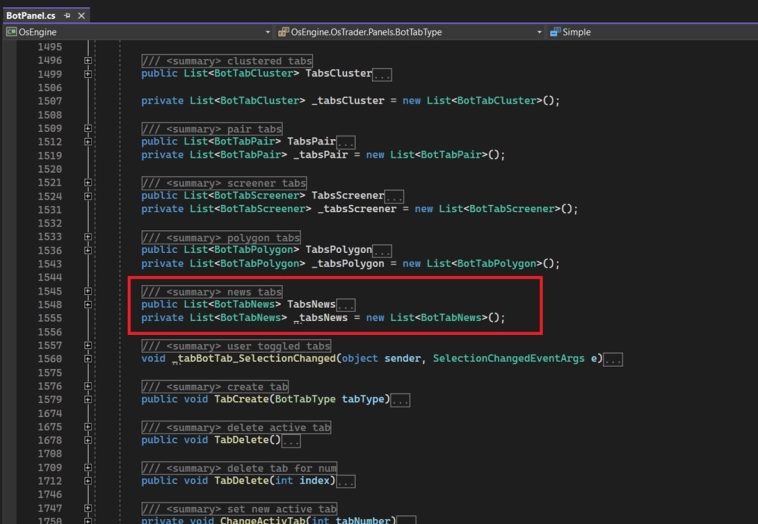758x524 pixels.
Task: Expand the clustered tabs summary comment
Action: pyautogui.click(x=88, y=61)
